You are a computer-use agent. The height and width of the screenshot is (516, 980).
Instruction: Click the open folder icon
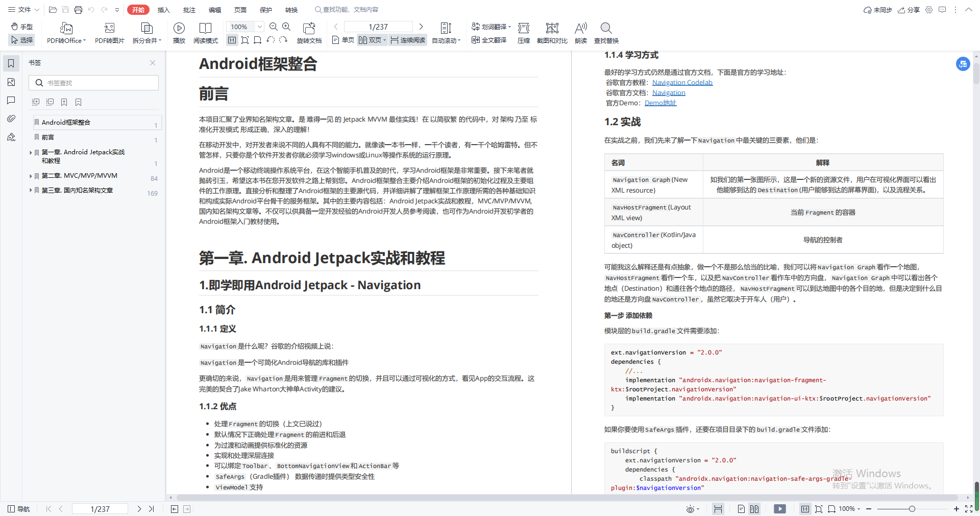point(53,10)
